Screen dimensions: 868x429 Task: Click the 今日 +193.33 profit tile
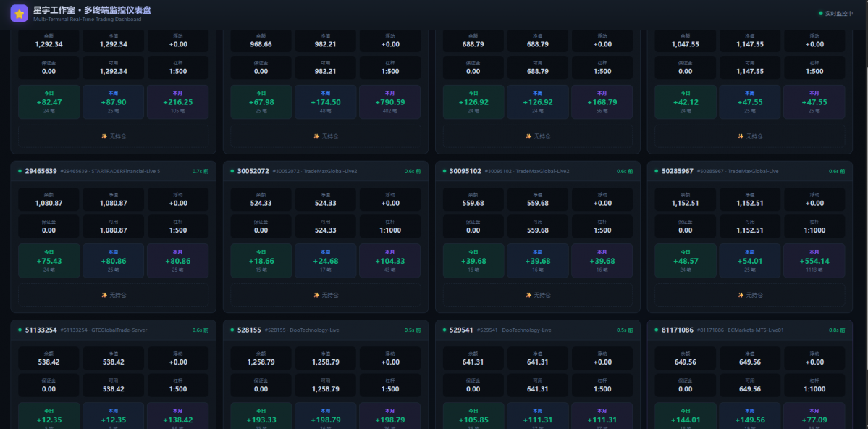pyautogui.click(x=261, y=416)
